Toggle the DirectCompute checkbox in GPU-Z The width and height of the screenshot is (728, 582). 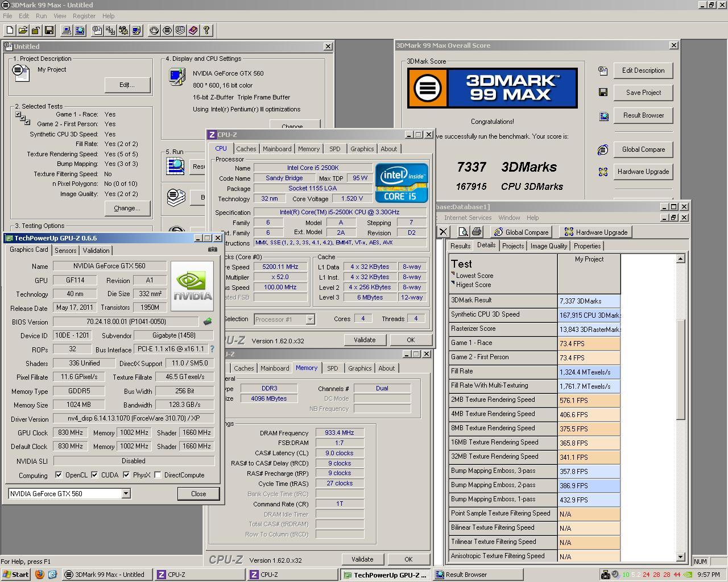click(x=158, y=475)
